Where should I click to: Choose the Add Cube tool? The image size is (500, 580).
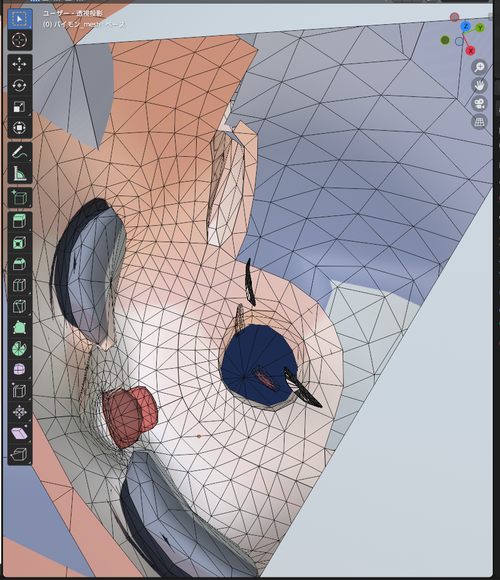point(19,198)
